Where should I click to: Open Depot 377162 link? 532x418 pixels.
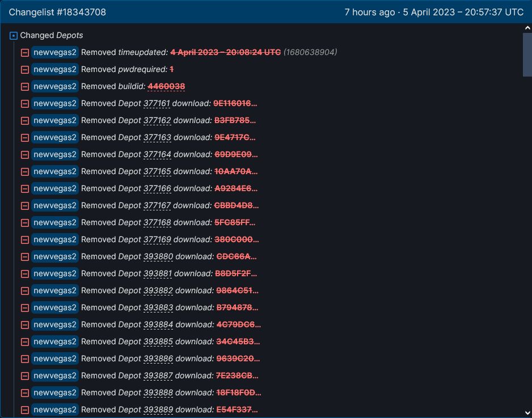coord(157,120)
